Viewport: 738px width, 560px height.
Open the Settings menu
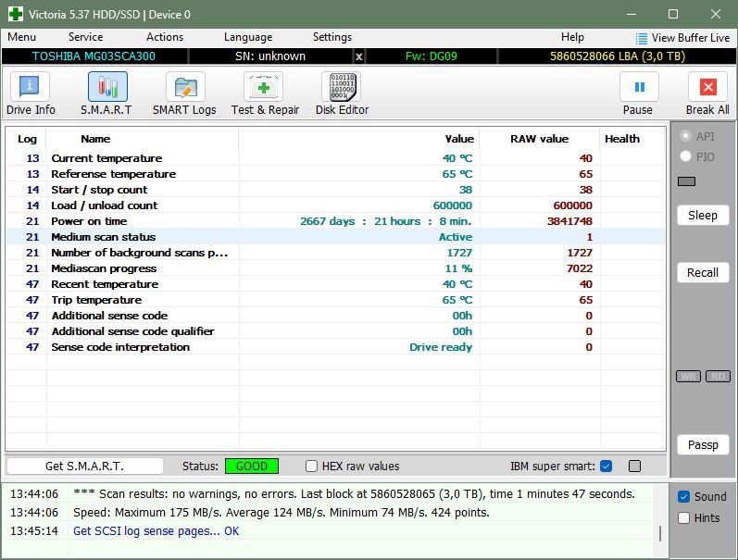pyautogui.click(x=331, y=37)
